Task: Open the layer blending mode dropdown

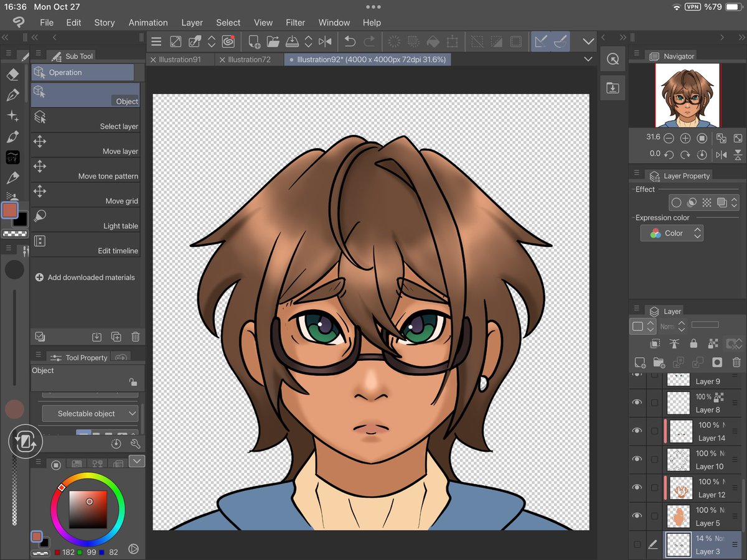Action: tap(672, 326)
